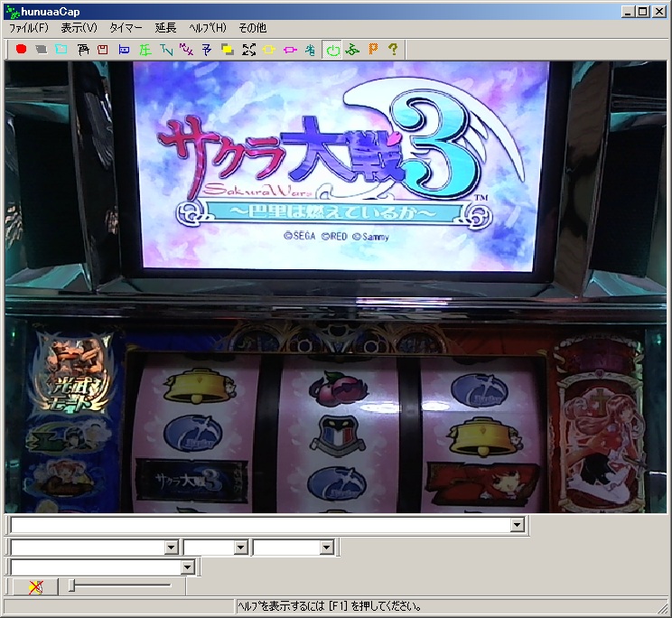Screen dimensions: 672x618
Task: Minimize the hunuaaCap window
Action: [628, 12]
